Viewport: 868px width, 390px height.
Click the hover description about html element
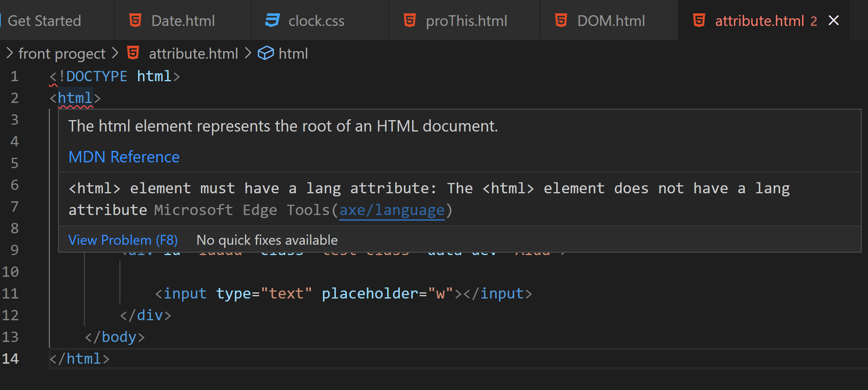pos(283,126)
